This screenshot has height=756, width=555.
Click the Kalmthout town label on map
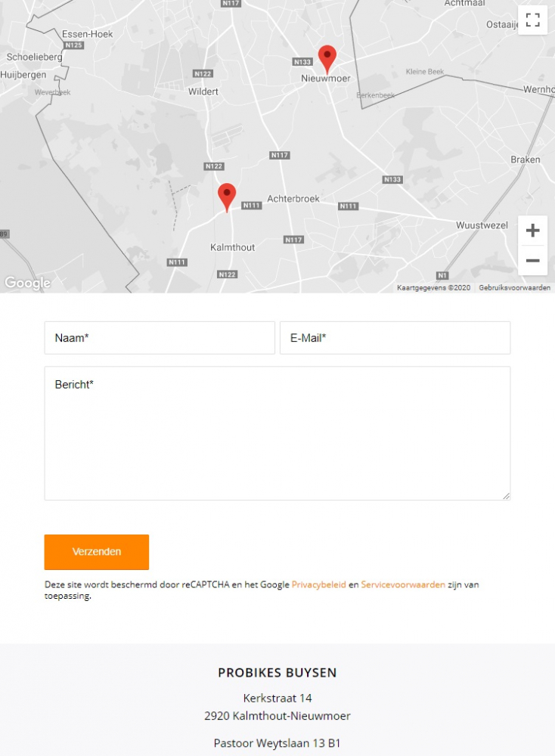(x=232, y=247)
